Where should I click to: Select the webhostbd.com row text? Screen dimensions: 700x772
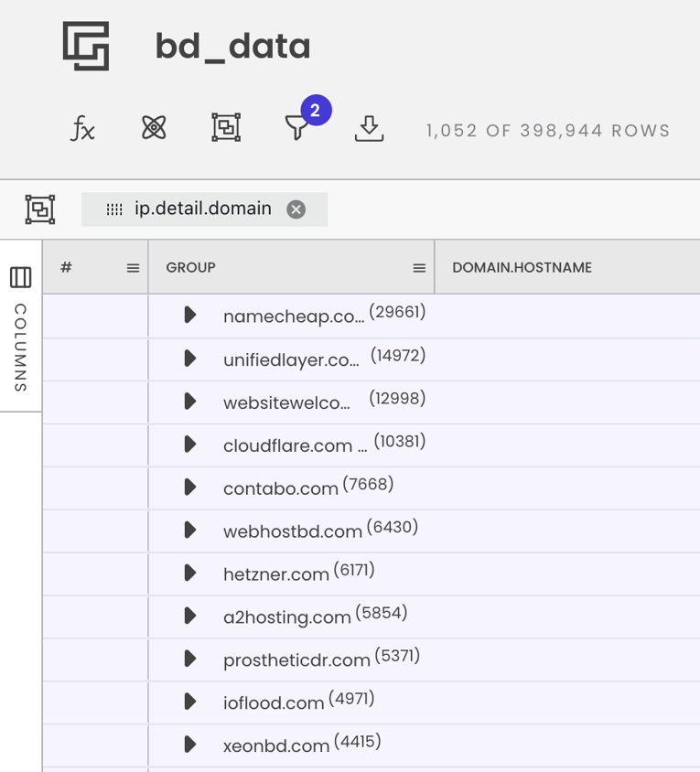click(x=293, y=531)
